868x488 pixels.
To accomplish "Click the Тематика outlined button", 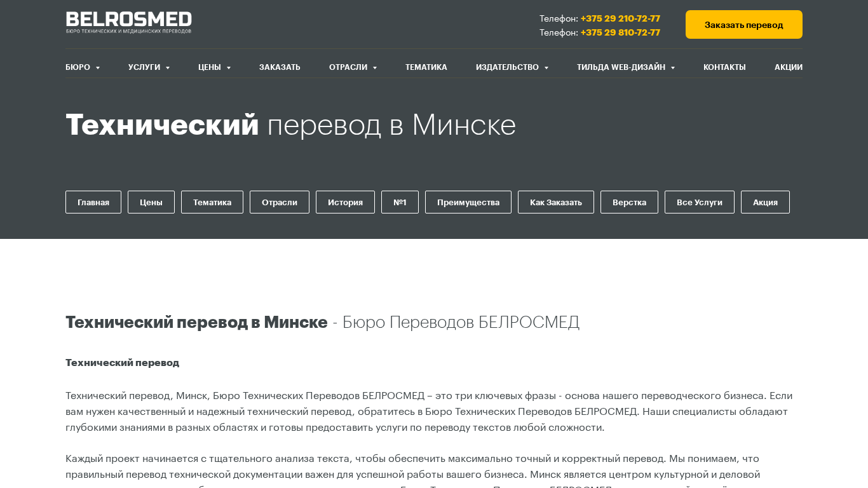I will click(x=212, y=202).
